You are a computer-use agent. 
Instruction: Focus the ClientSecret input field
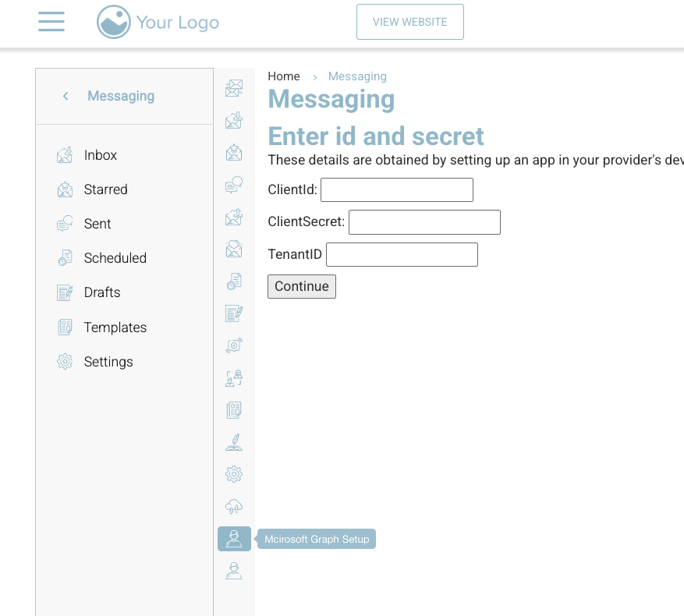[424, 222]
